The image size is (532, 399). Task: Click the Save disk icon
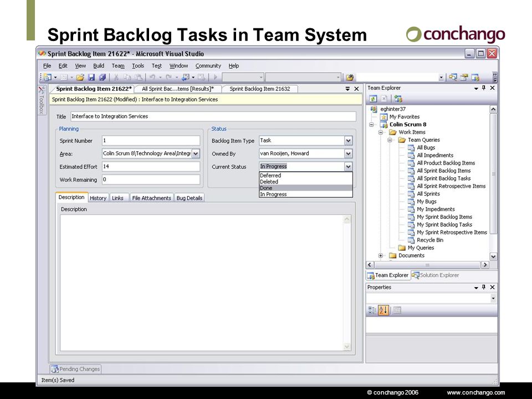(x=91, y=78)
